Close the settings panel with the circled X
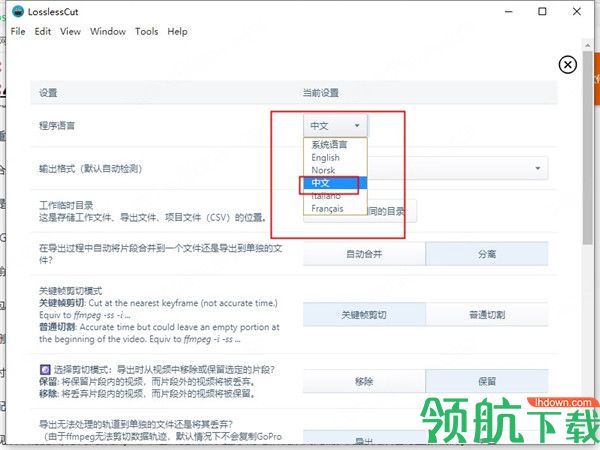The image size is (600, 450). pos(567,65)
